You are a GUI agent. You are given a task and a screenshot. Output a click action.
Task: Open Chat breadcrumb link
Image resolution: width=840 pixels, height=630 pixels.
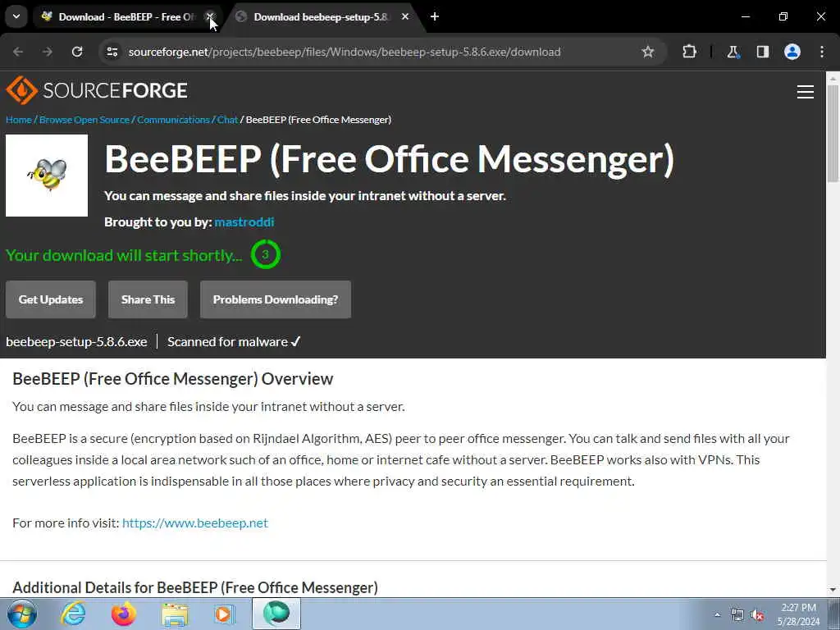click(227, 120)
